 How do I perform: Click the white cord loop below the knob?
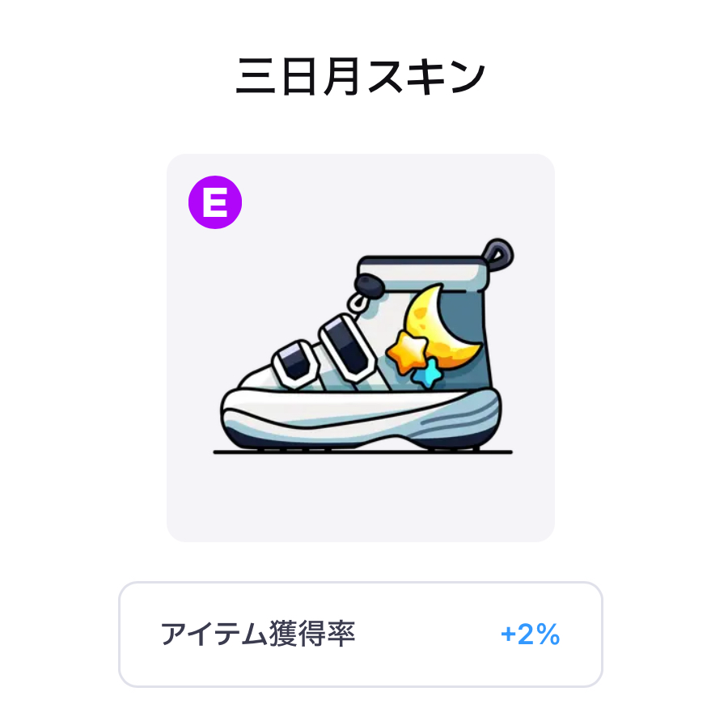pos(358,303)
